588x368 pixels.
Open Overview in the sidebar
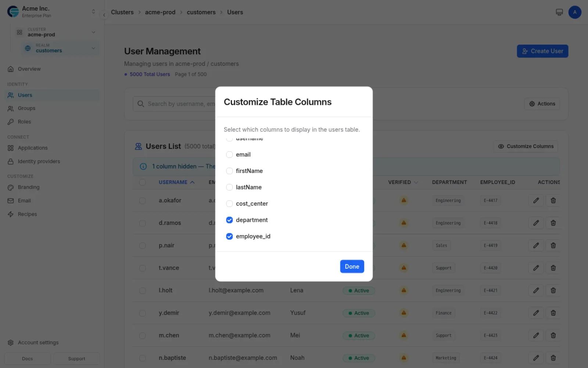pos(29,69)
